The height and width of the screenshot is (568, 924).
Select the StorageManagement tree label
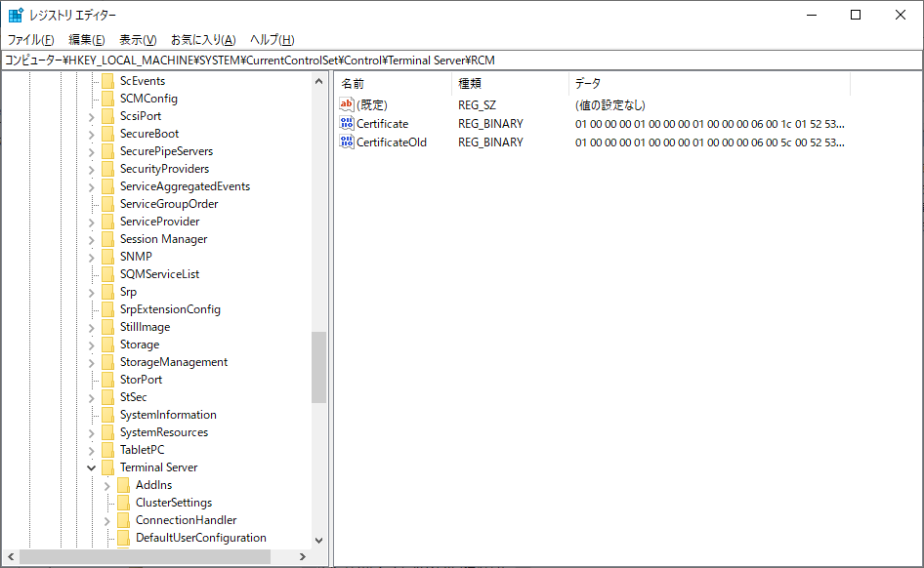click(x=174, y=362)
